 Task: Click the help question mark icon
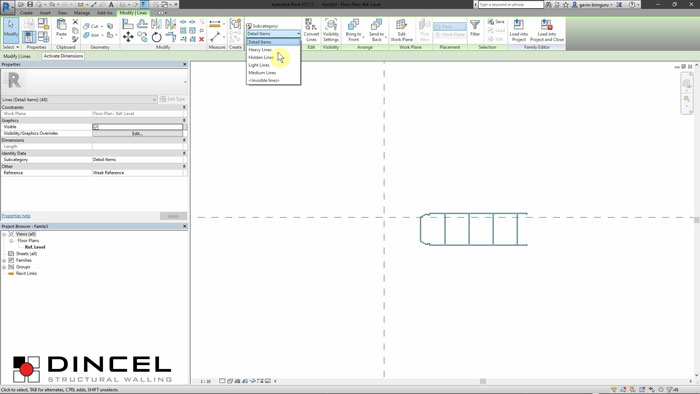tap(632, 4)
